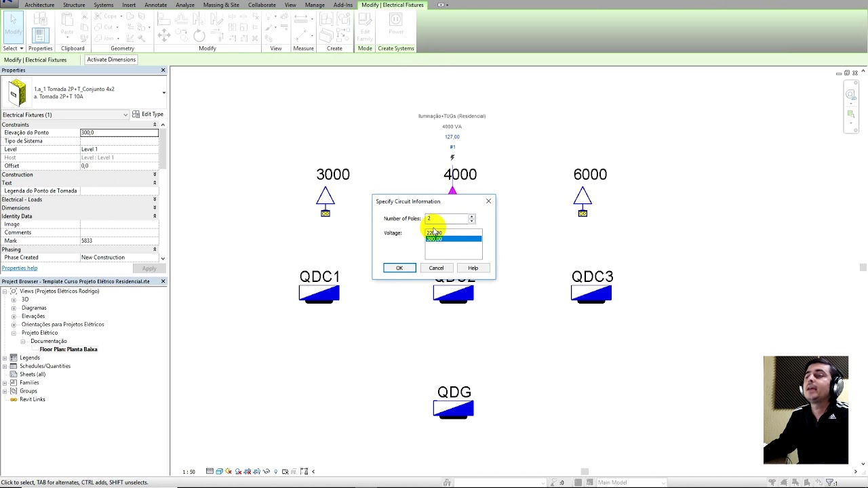Click the Detail Level view control icon

click(210, 472)
